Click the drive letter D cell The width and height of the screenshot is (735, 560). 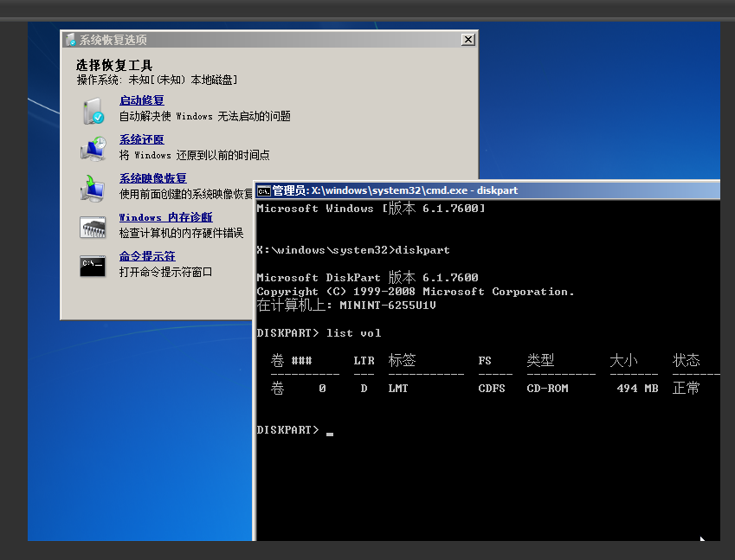364,389
